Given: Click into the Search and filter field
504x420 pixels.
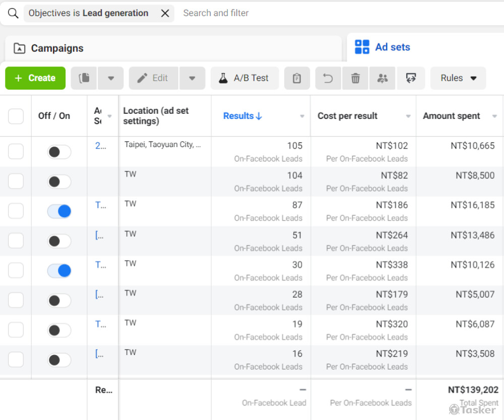Looking at the screenshot, I should coord(302,13).
